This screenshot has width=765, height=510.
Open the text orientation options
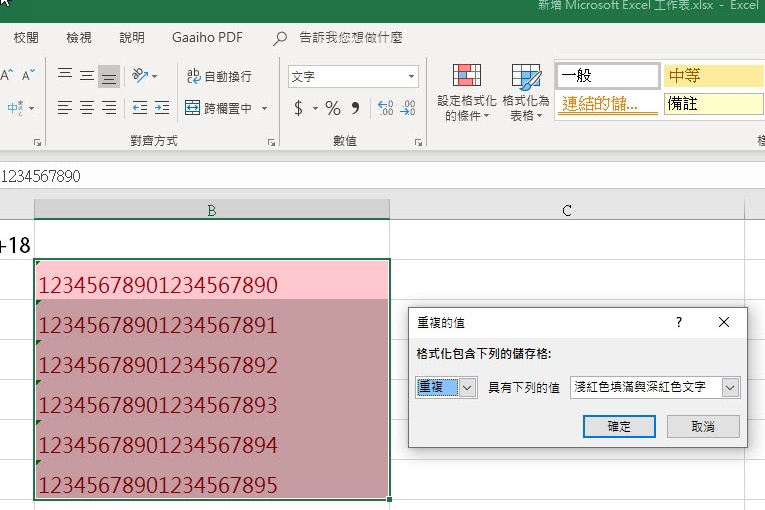coord(144,76)
